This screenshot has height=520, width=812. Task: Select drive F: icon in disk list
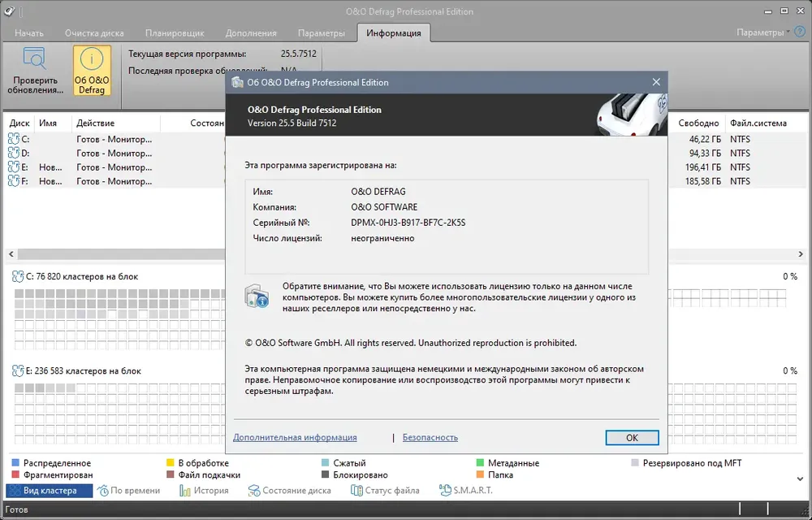tap(14, 181)
